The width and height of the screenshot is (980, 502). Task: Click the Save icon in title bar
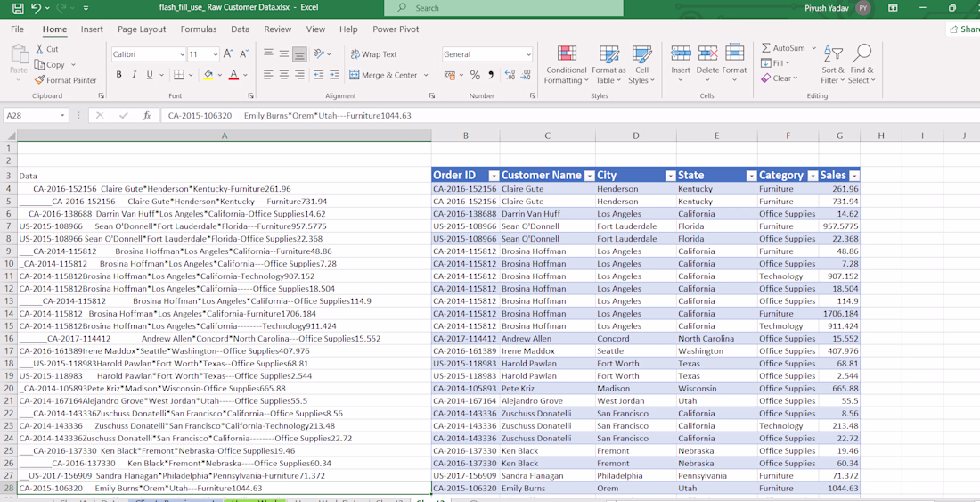tap(18, 8)
